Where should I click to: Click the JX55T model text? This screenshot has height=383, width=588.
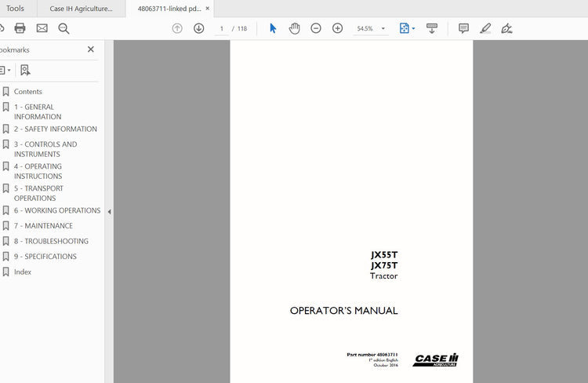pyautogui.click(x=384, y=254)
